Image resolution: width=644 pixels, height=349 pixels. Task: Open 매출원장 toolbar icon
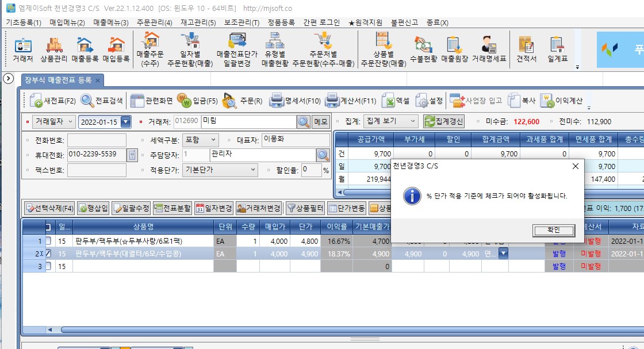click(x=455, y=50)
